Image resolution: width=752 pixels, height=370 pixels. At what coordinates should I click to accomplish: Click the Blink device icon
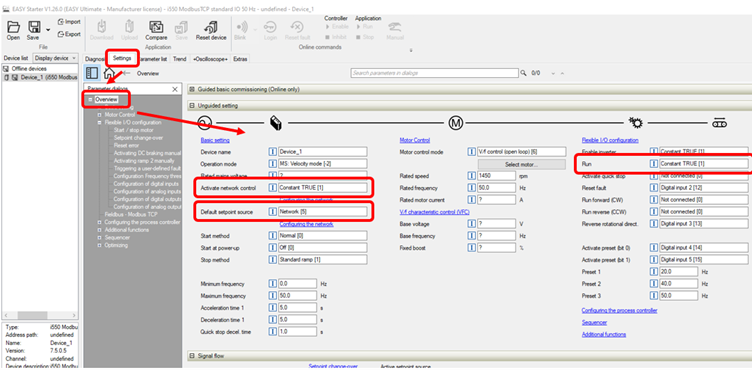[242, 30]
